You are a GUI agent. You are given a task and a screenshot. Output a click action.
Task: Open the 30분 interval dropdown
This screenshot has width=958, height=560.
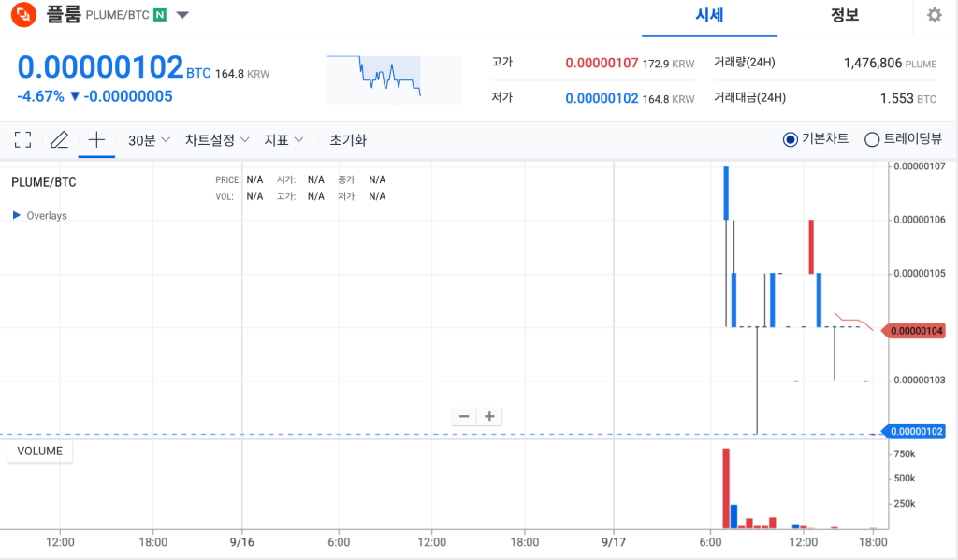pyautogui.click(x=149, y=139)
